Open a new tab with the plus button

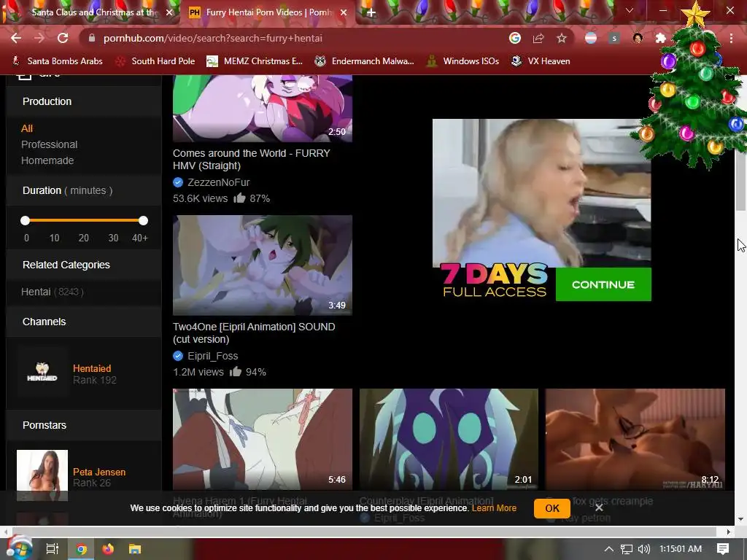click(371, 12)
